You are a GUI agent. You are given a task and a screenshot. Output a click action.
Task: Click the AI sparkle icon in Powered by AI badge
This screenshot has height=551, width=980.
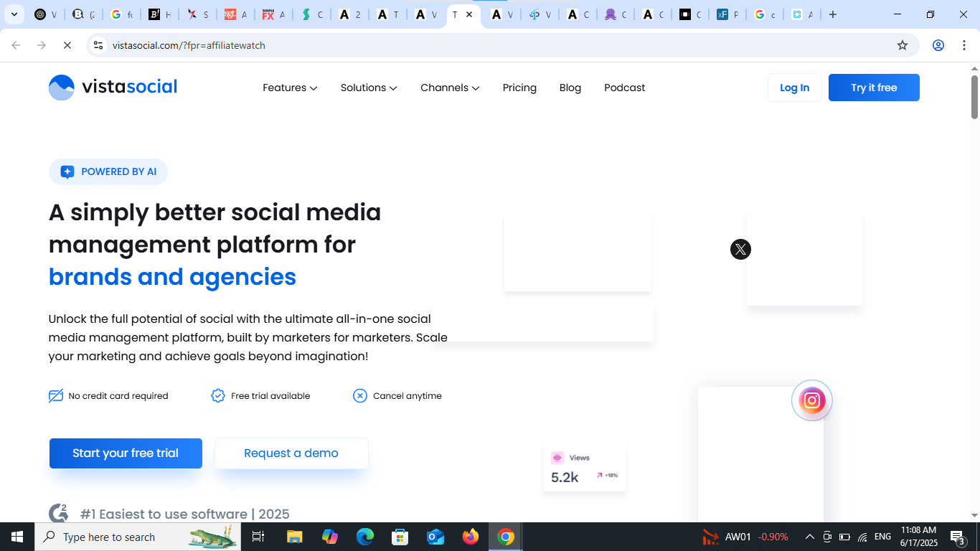point(67,172)
